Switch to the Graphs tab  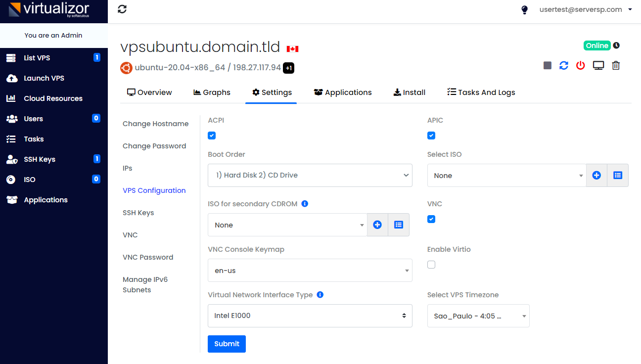point(212,92)
